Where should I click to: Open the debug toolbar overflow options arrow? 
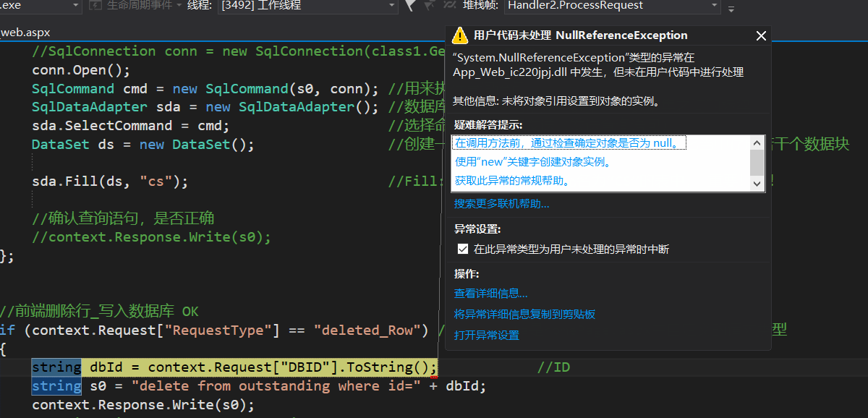click(x=731, y=9)
